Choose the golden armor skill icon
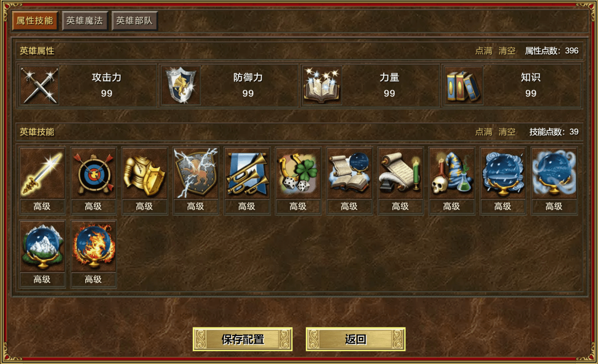 (145, 173)
